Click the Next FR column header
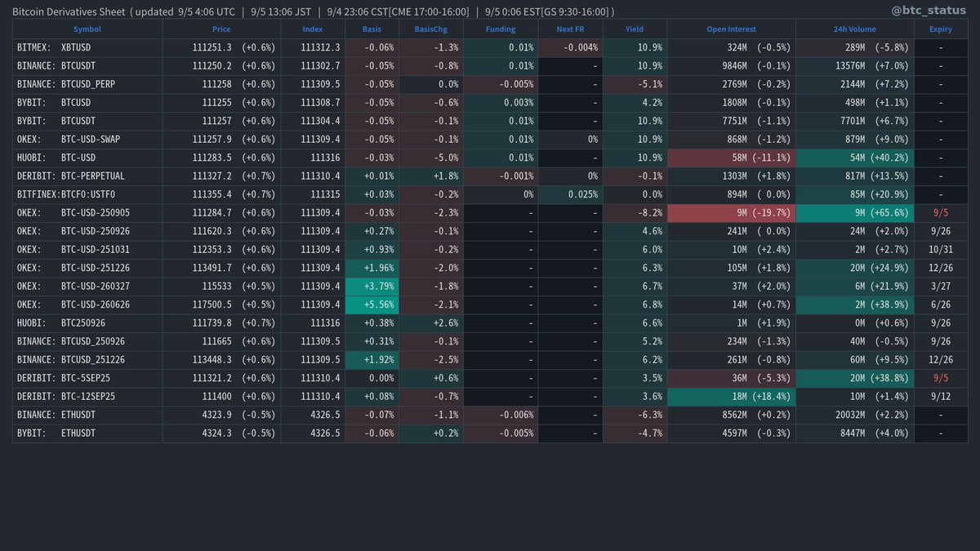 570,29
